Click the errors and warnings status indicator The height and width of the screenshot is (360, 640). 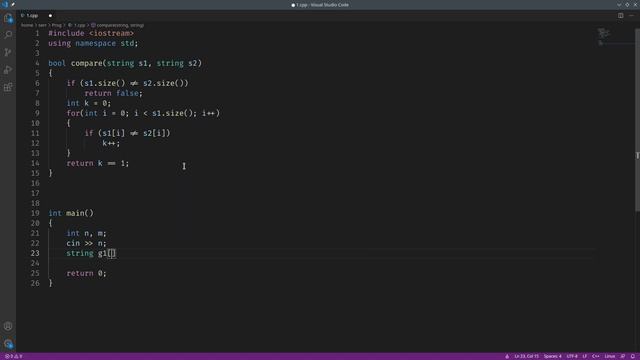click(x=13, y=356)
